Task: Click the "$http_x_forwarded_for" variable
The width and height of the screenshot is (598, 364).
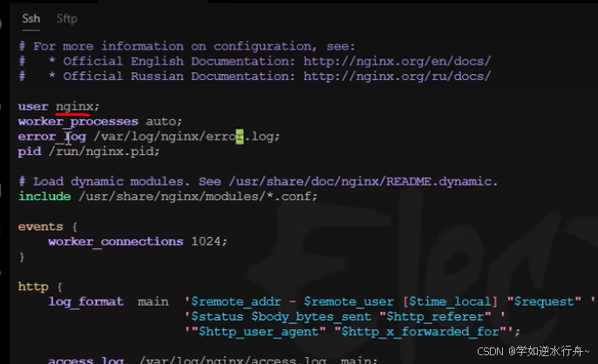Action: tap(420, 332)
